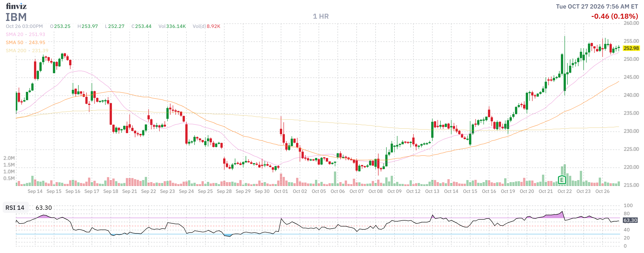Click the low price value 252.27

116,26
